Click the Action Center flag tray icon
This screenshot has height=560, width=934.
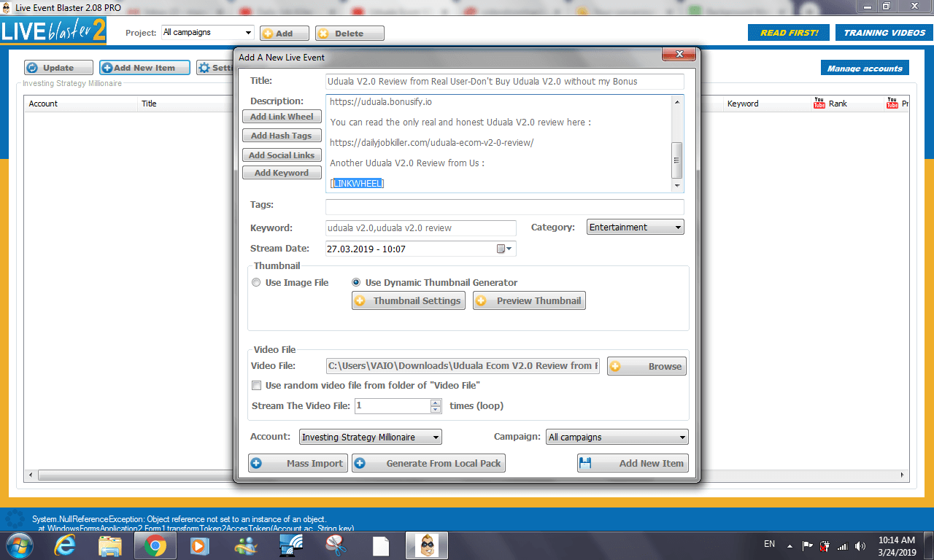[808, 545]
